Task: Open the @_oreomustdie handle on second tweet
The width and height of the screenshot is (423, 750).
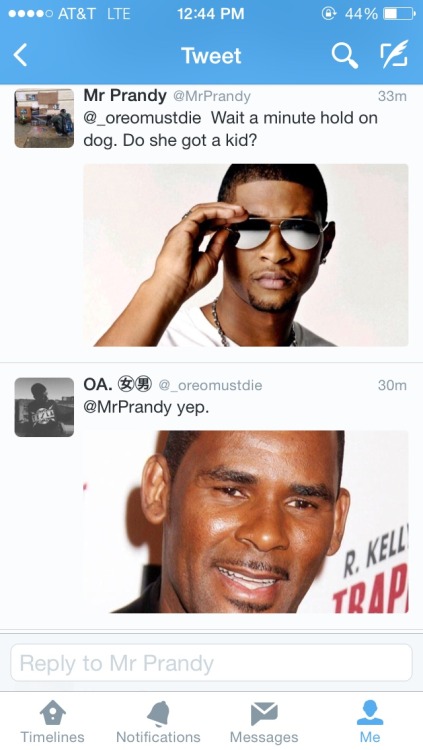Action: point(210,385)
